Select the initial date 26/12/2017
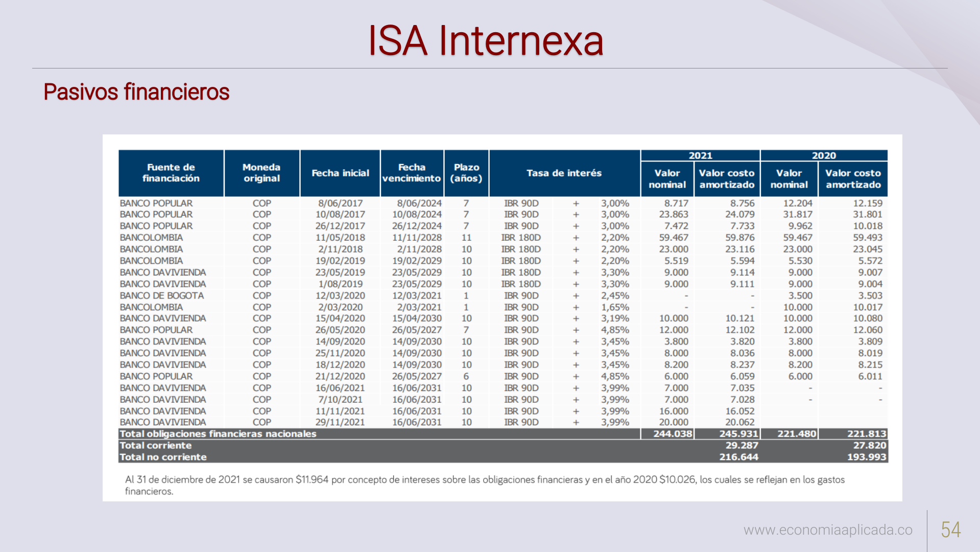 coord(340,226)
